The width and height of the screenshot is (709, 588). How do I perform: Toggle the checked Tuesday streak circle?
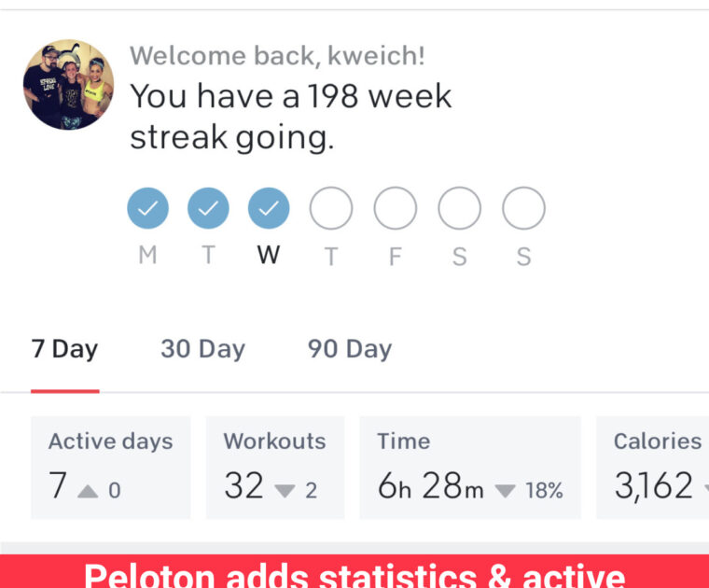pos(208,208)
